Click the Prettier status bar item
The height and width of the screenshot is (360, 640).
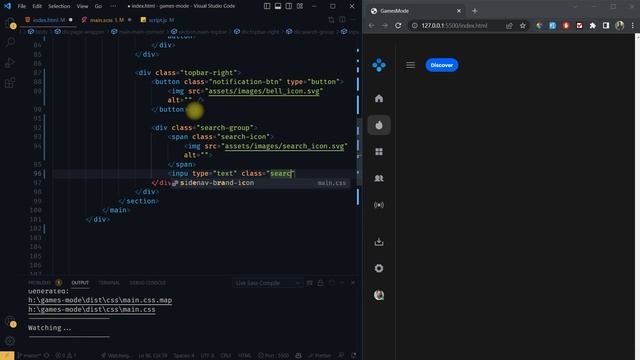point(320,356)
